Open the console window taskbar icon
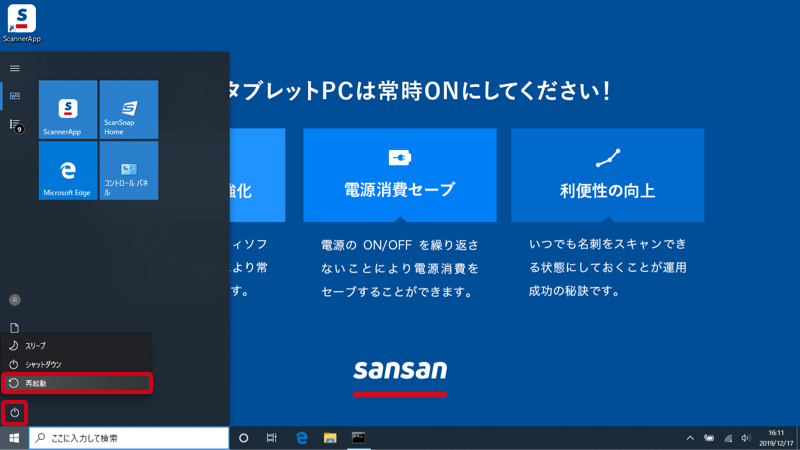Screen dimensions: 800x450 pyautogui.click(x=358, y=438)
